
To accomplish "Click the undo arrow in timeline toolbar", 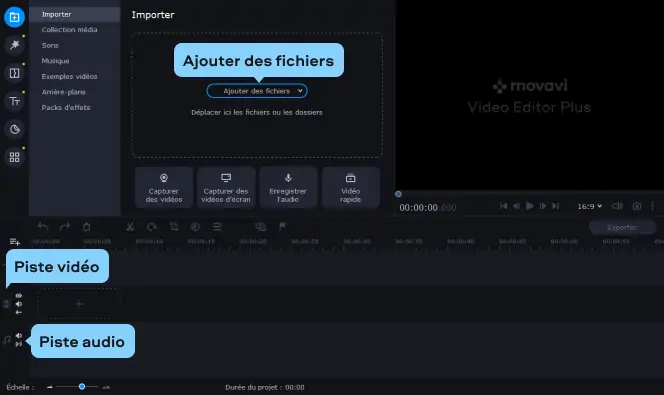I will coord(43,227).
